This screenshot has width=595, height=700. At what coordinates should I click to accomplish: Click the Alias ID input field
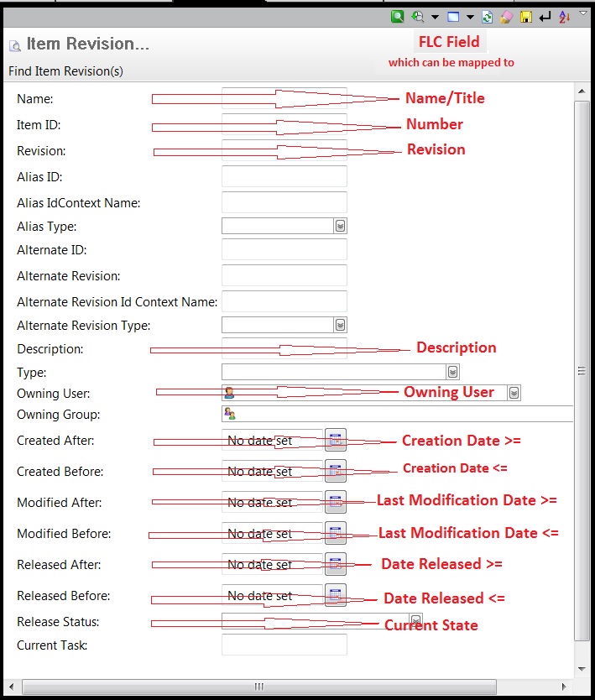[284, 176]
